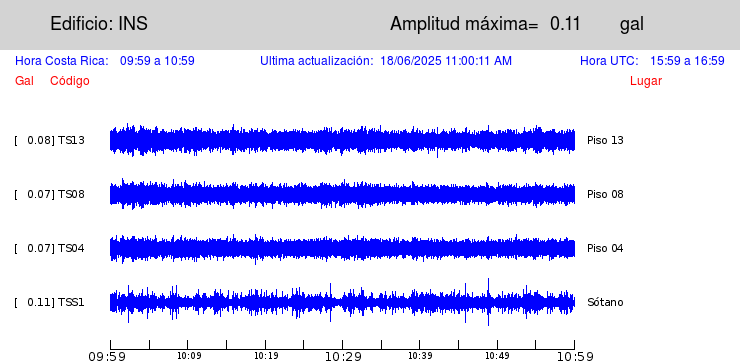
Task: Click the TSS1 station code
Action: pyautogui.click(x=71, y=302)
